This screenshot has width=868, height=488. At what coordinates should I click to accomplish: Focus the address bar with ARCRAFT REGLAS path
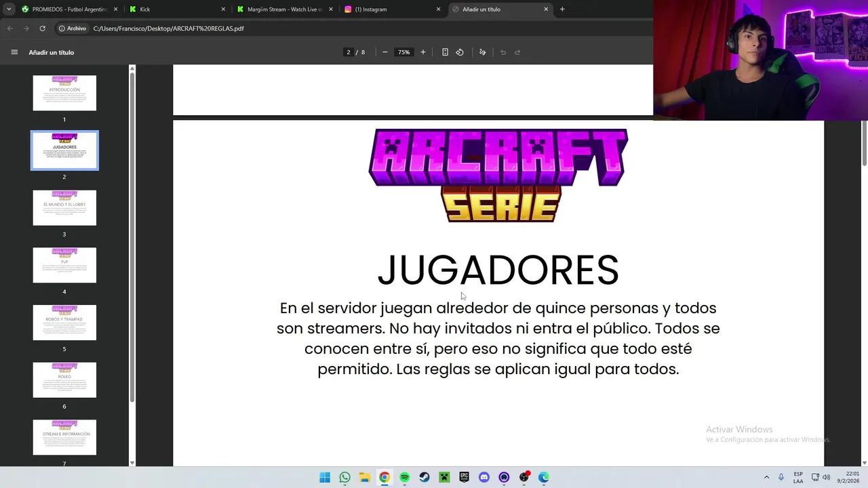(x=168, y=28)
